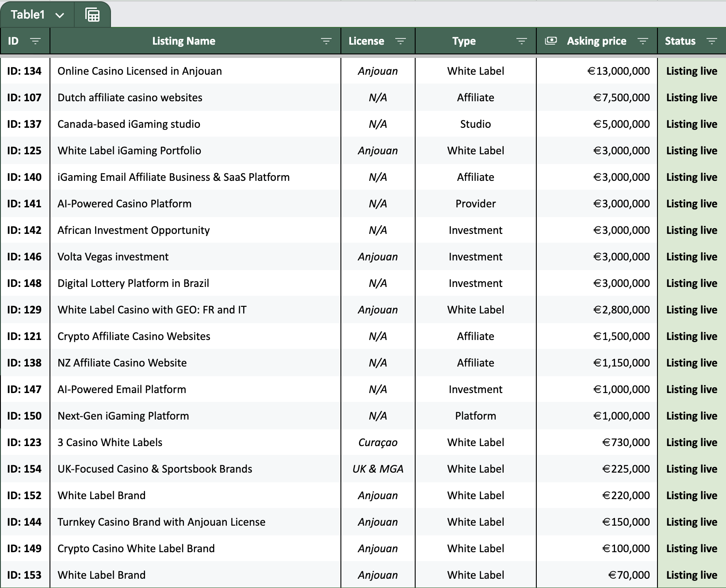Select 'Volta Vegas investment' cell

(195, 257)
